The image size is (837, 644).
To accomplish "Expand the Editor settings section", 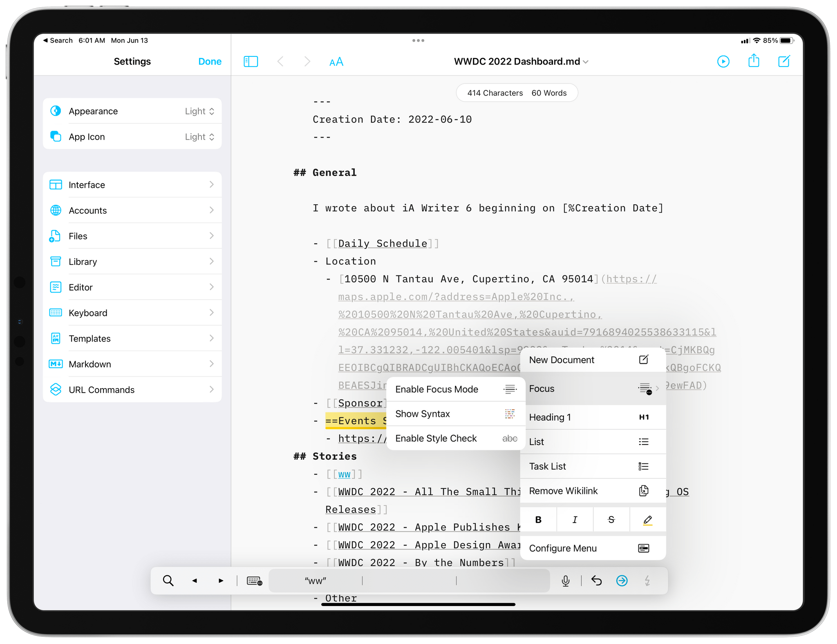I will click(x=133, y=288).
